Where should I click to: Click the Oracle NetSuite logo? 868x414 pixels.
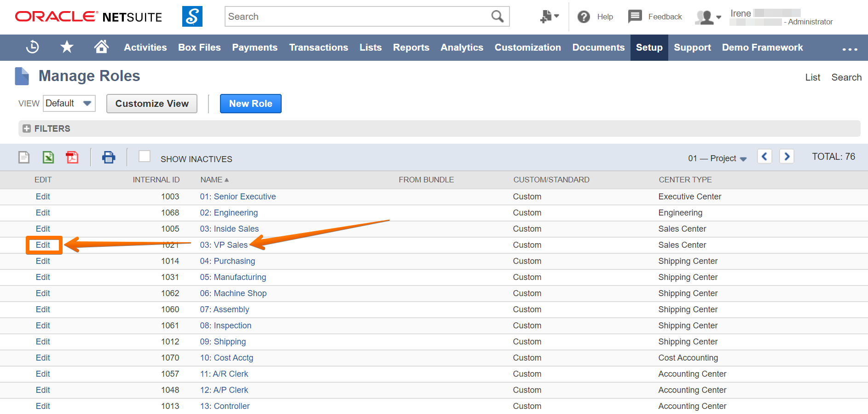click(x=88, y=17)
